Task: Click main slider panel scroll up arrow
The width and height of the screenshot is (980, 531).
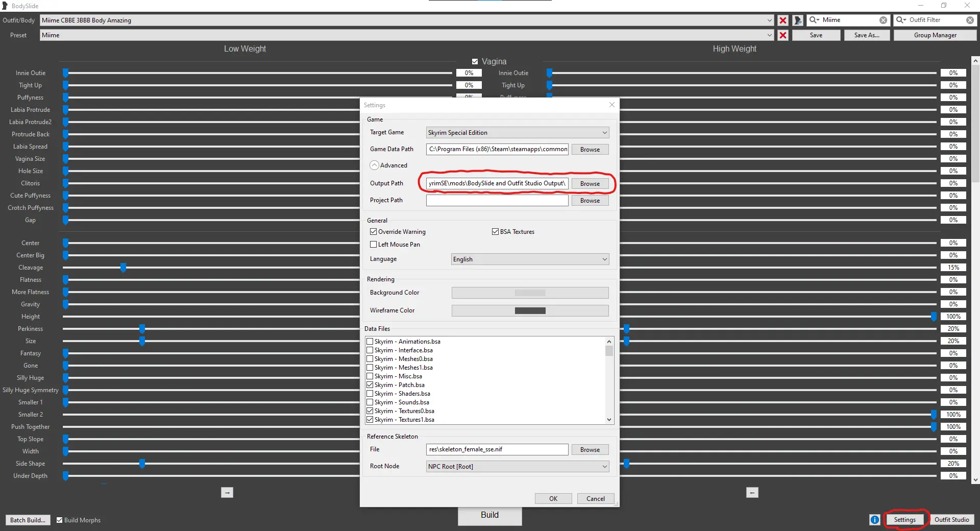Action: click(975, 61)
